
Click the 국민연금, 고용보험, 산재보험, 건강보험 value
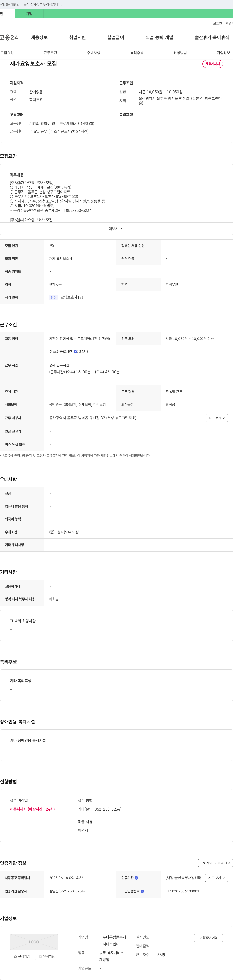pos(77,404)
